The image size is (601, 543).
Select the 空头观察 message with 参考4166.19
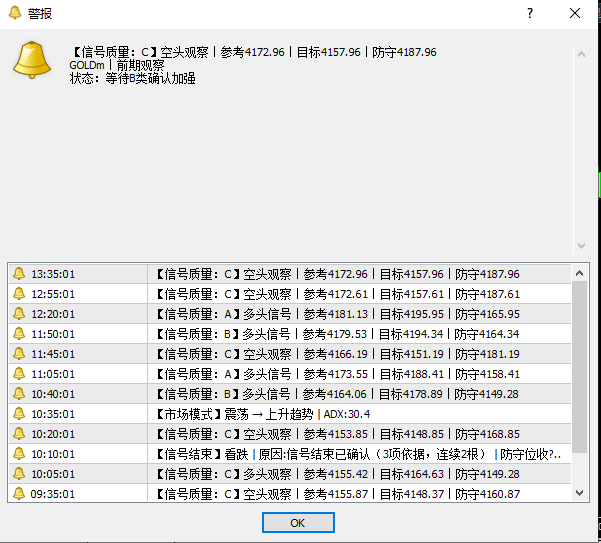tap(338, 354)
